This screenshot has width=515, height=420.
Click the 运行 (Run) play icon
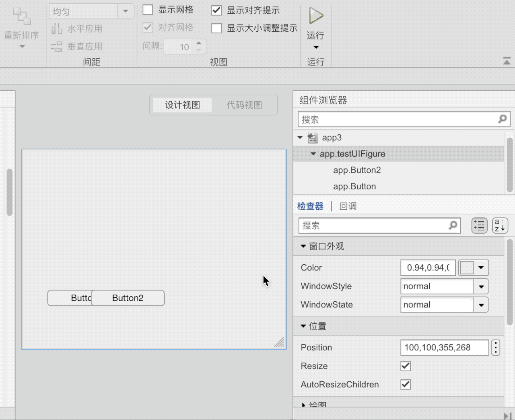click(x=315, y=16)
